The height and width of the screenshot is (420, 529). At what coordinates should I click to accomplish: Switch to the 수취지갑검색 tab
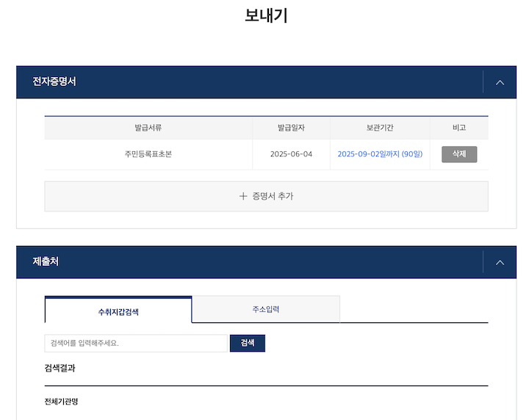(118, 311)
